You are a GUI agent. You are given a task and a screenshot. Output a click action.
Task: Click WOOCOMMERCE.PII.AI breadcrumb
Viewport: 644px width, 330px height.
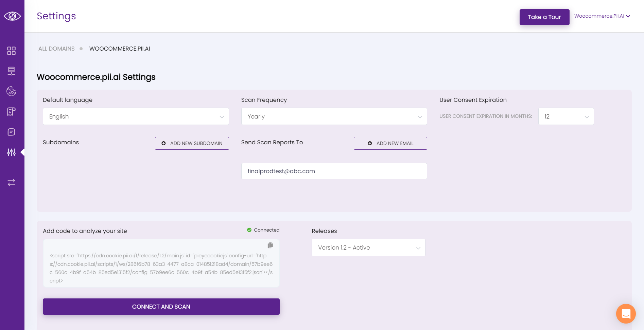coord(120,49)
